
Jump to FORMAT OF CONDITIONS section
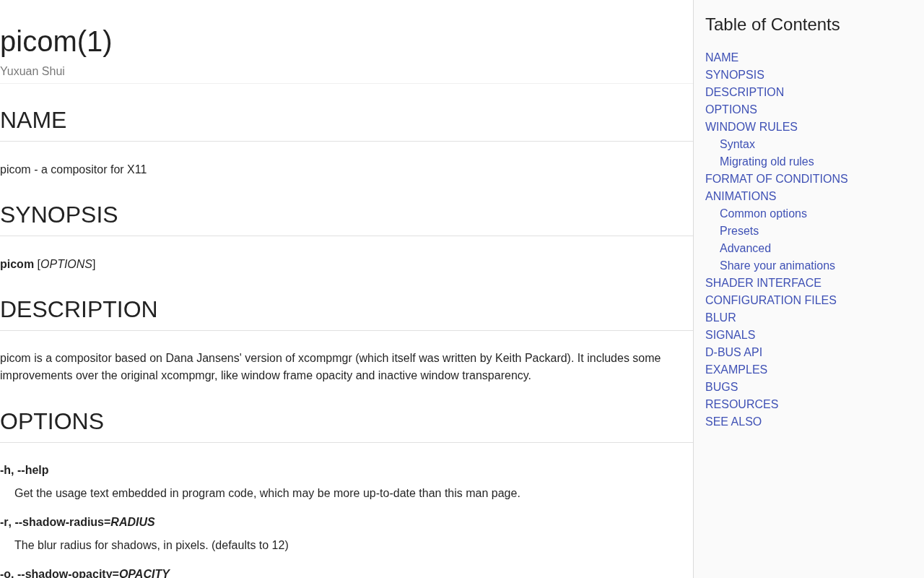click(776, 179)
